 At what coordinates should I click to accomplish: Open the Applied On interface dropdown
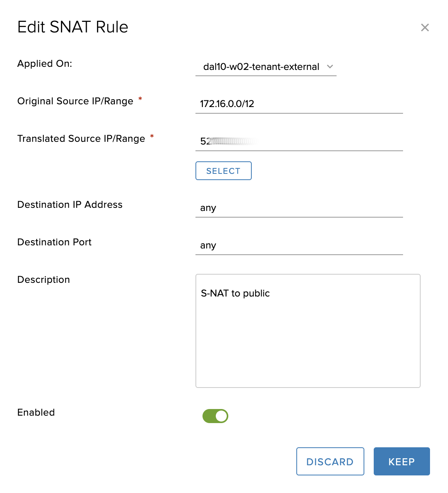[266, 67]
